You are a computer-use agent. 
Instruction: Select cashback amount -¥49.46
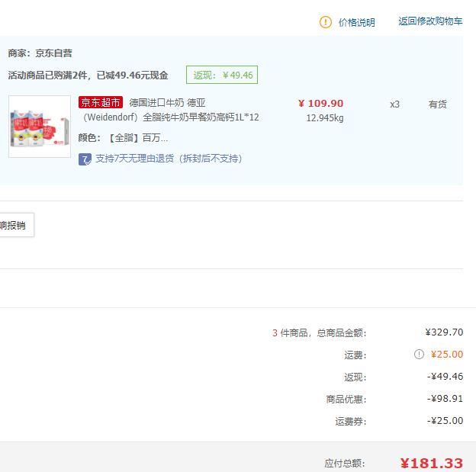click(x=445, y=377)
